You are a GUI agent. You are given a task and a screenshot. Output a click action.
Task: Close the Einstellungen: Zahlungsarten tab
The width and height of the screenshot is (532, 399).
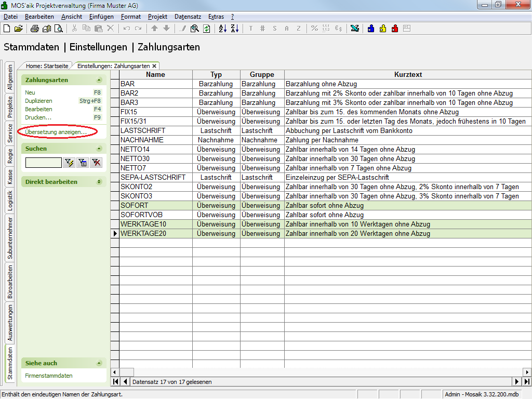click(x=154, y=66)
